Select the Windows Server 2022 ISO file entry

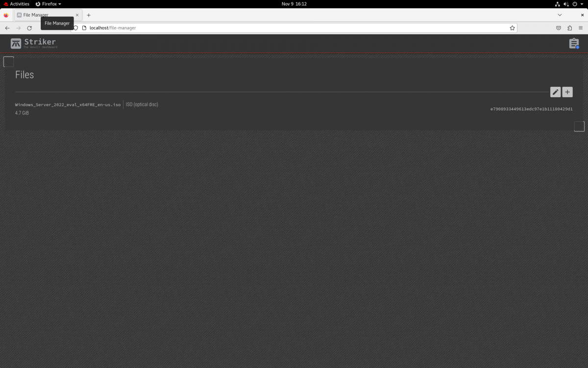(68, 105)
